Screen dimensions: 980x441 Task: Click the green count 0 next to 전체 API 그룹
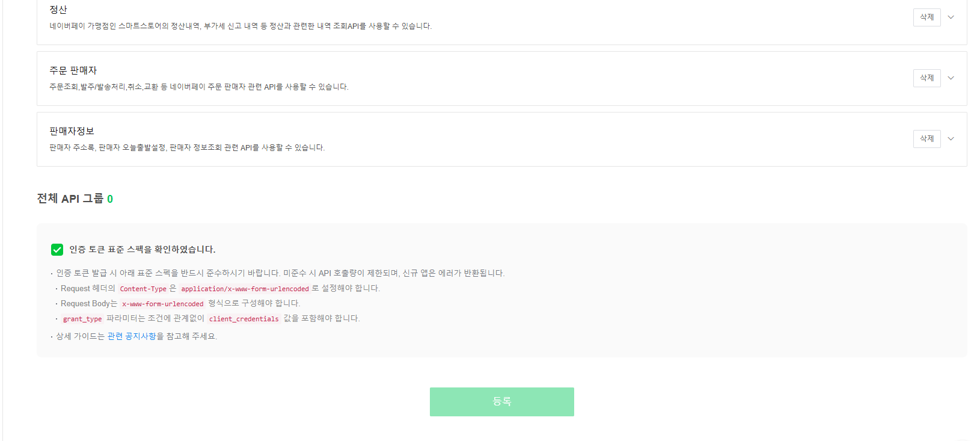pyautogui.click(x=110, y=199)
